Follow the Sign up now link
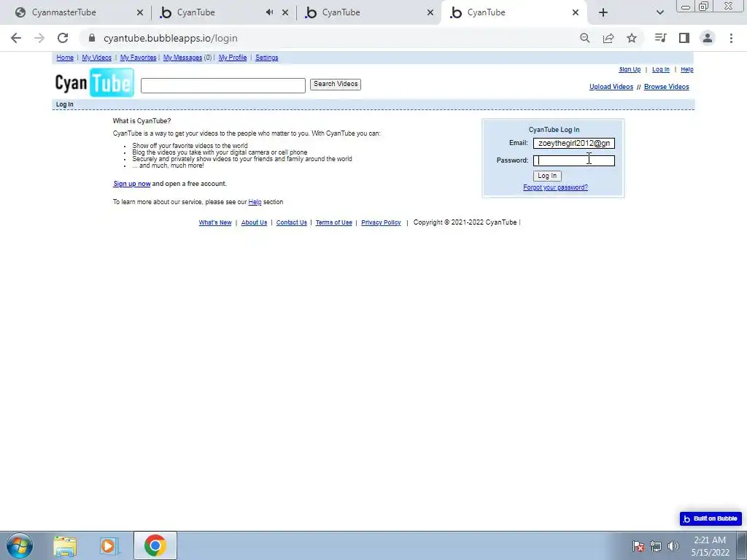This screenshot has width=747, height=560. (132, 184)
